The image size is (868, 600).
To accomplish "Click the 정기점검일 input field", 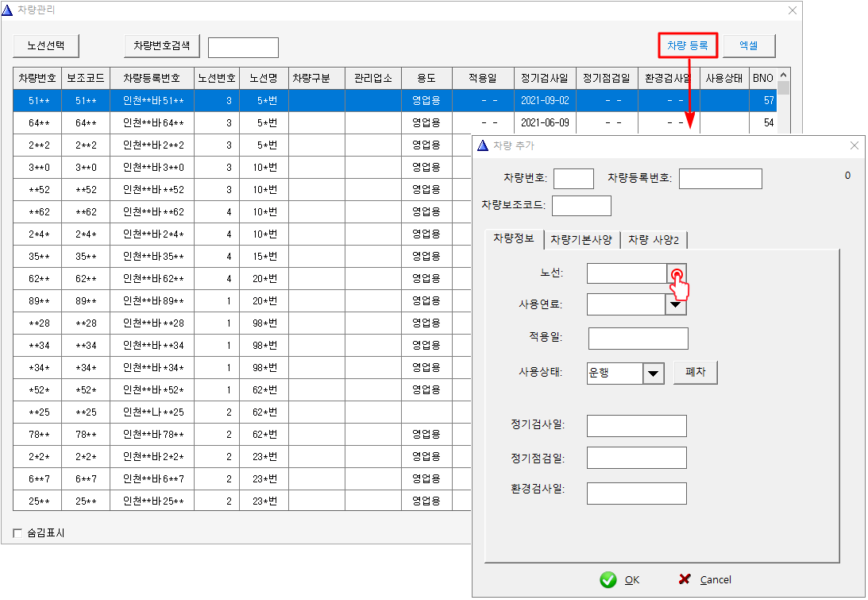I will [x=637, y=458].
